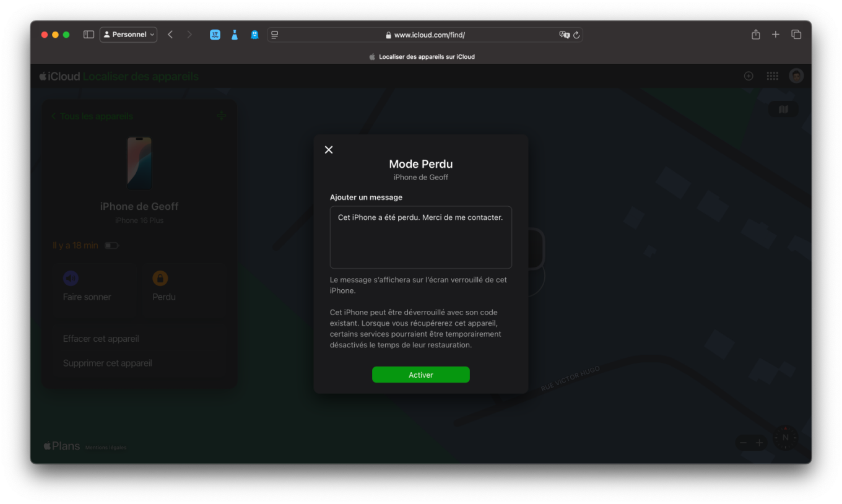Edit the lost message text field
Screen dimensions: 842x504
pos(421,237)
